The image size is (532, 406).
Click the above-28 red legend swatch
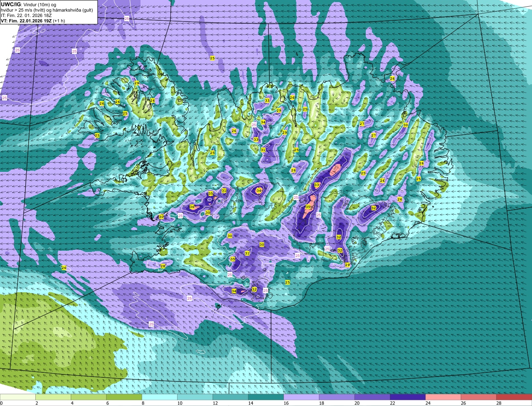[514, 397]
